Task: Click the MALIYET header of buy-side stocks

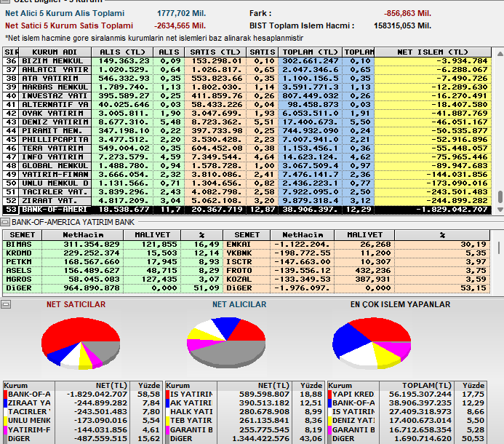Action: click(x=152, y=235)
